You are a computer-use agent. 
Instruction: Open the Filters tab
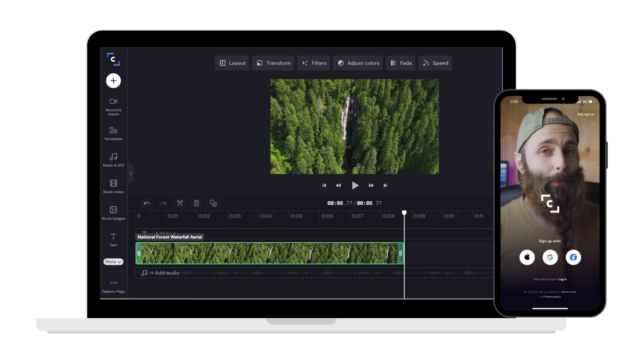click(314, 63)
